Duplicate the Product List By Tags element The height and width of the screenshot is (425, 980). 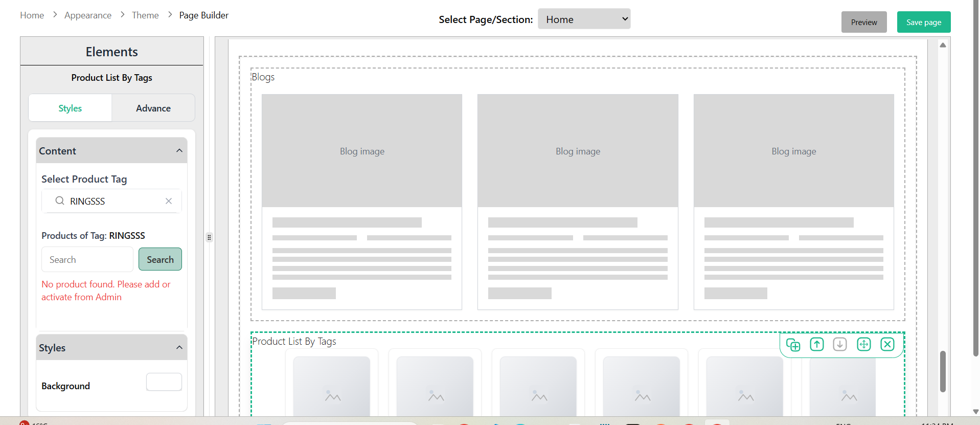793,345
